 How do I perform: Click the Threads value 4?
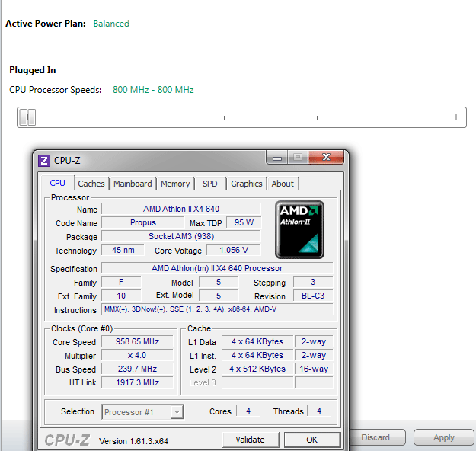pos(319,411)
